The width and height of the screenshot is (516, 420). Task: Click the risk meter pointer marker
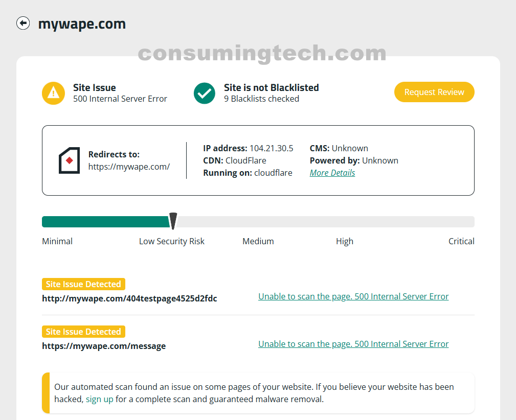[173, 221]
